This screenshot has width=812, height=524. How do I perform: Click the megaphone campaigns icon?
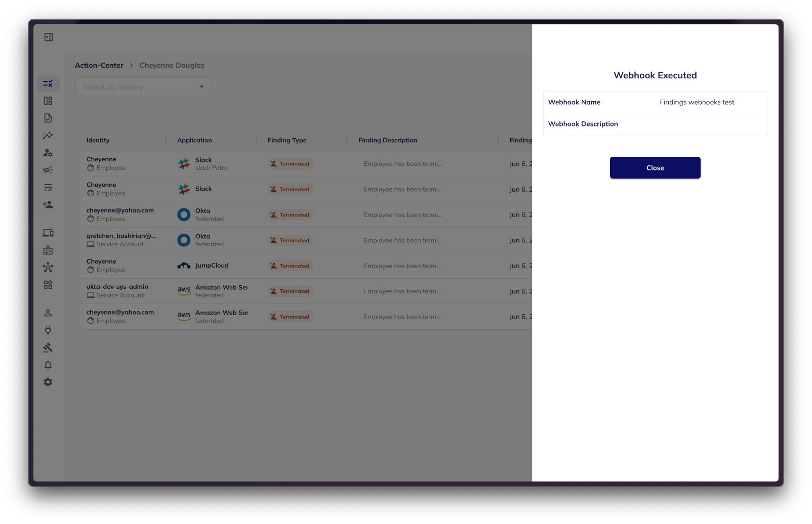(x=48, y=170)
